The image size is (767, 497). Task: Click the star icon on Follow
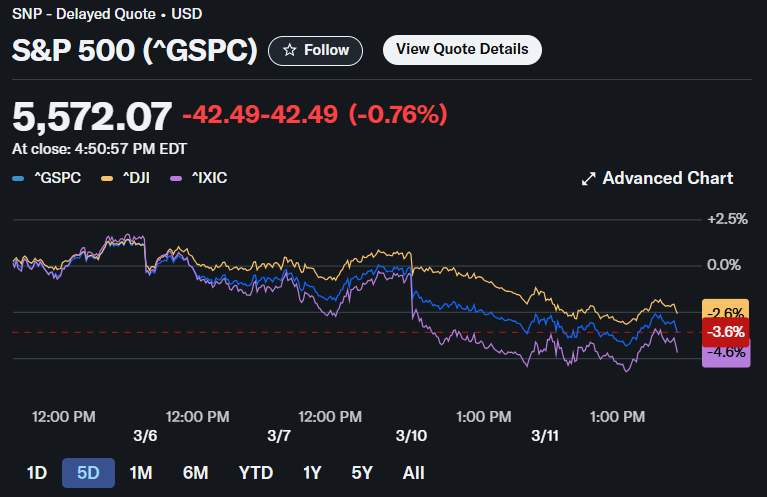point(289,50)
